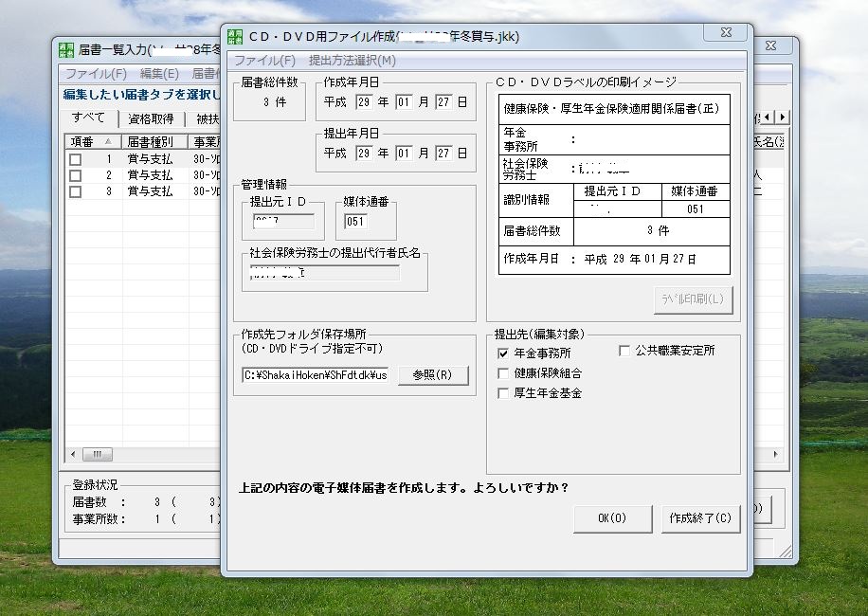The image size is (868, 616).
Task: Click the CD・DVD dialog title bar icon
Action: (x=234, y=36)
